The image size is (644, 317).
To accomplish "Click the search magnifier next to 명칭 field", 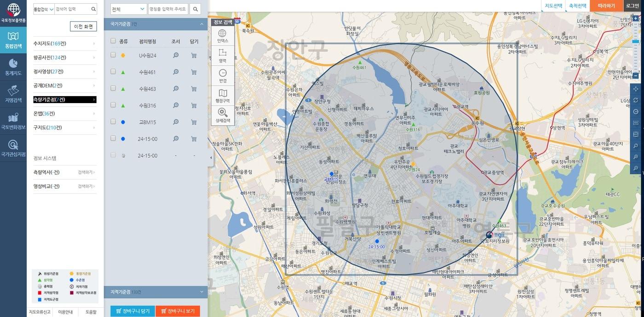I will pos(195,9).
